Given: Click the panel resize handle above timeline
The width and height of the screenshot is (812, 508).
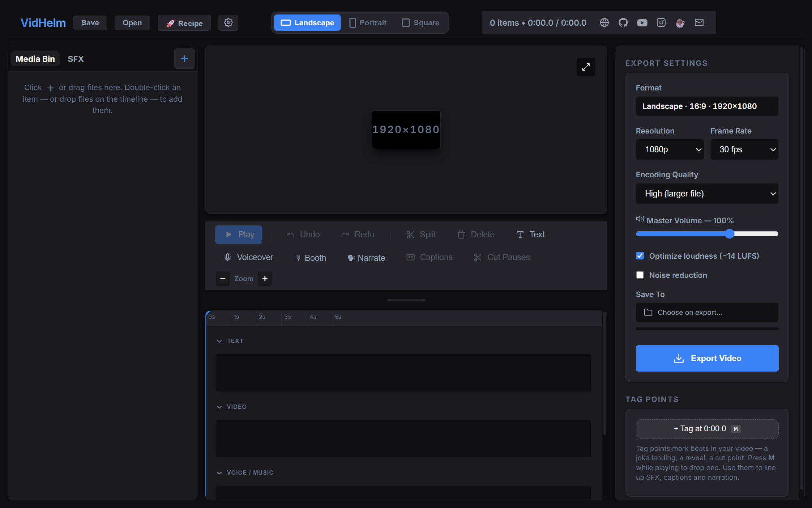Looking at the screenshot, I should pos(406,300).
